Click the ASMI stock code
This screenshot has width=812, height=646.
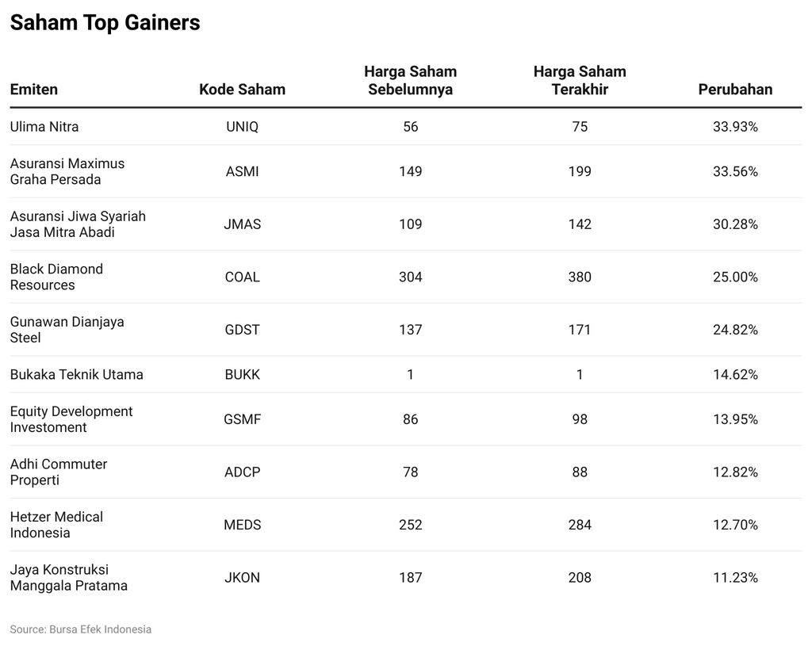[x=242, y=171]
